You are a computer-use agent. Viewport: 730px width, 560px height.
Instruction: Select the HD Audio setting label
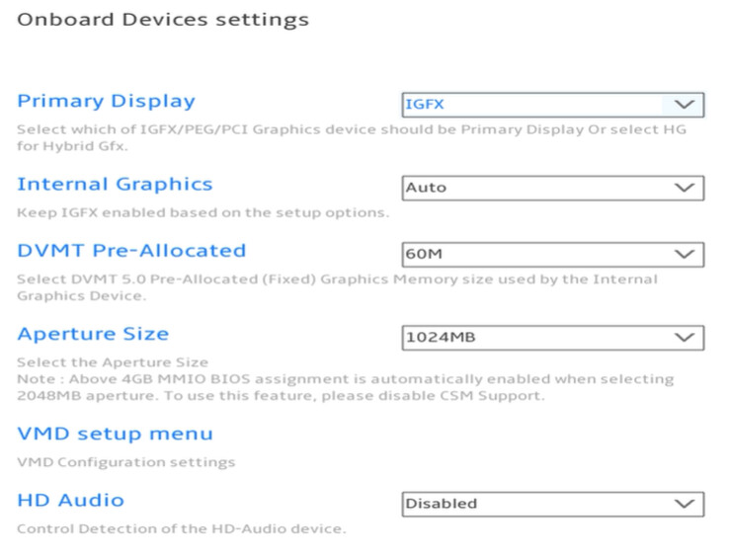[70, 500]
